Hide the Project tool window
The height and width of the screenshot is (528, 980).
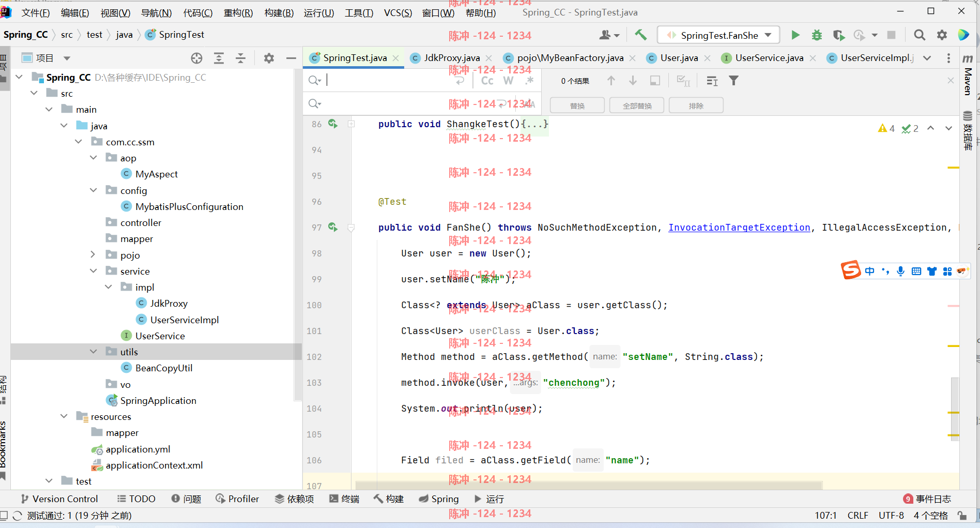point(291,58)
